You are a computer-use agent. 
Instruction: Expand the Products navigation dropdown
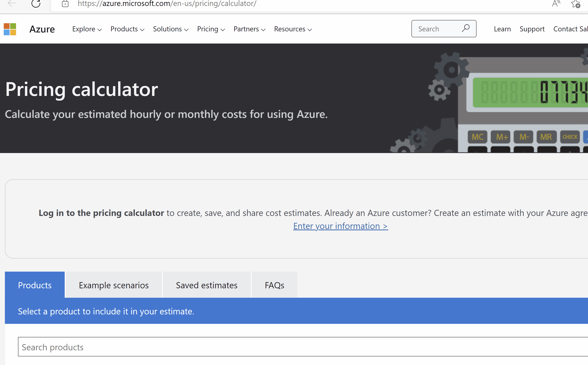[127, 29]
